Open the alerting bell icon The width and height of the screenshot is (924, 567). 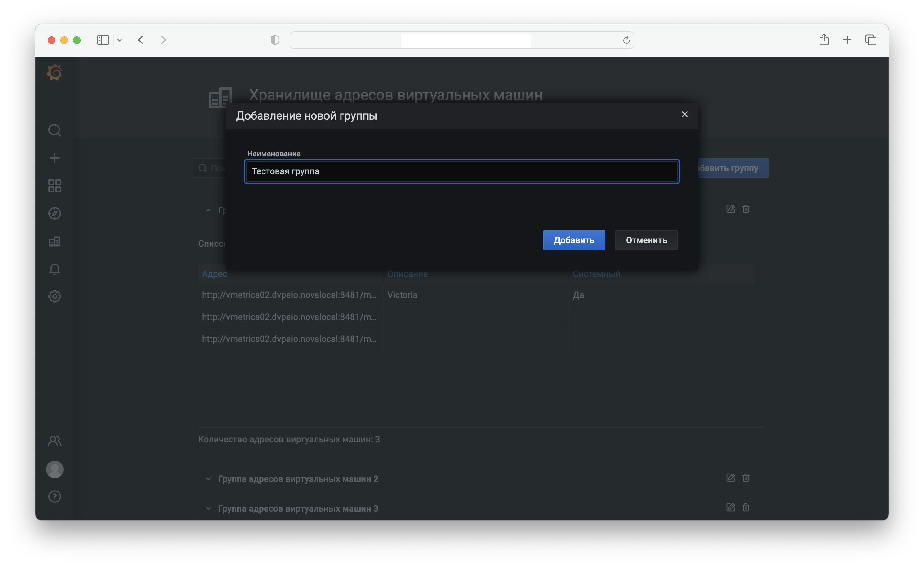pyautogui.click(x=55, y=269)
